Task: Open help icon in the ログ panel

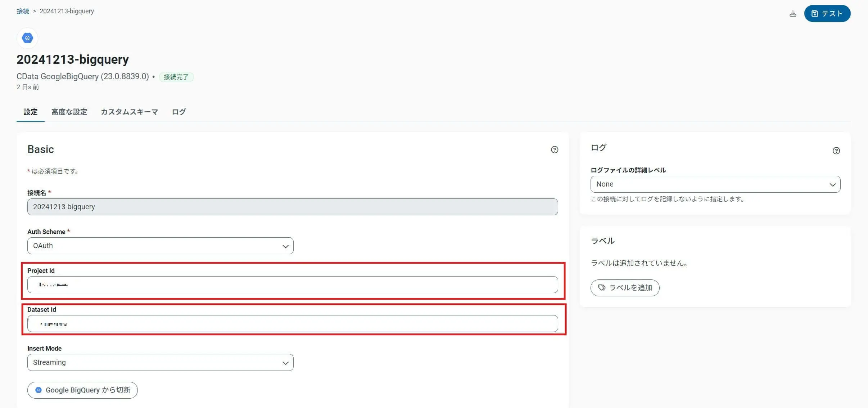Action: [x=836, y=151]
